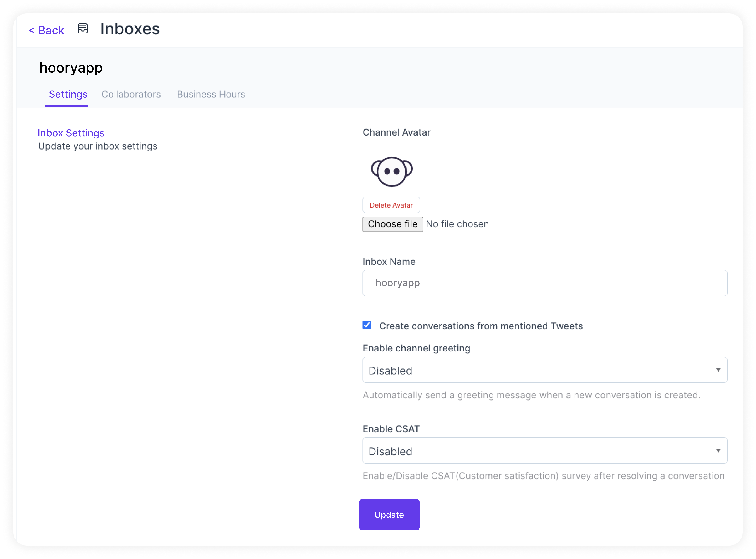
Task: Click the Update button
Action: click(389, 515)
